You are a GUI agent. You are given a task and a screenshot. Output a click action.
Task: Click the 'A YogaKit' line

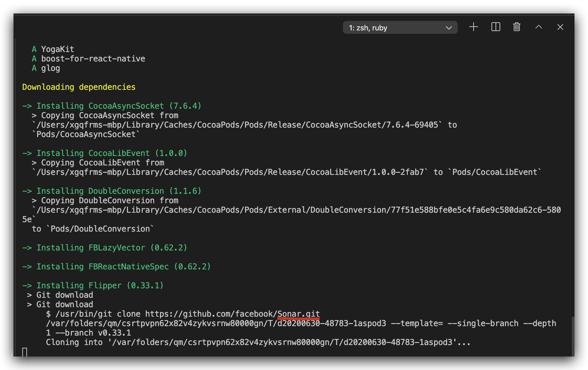(53, 49)
